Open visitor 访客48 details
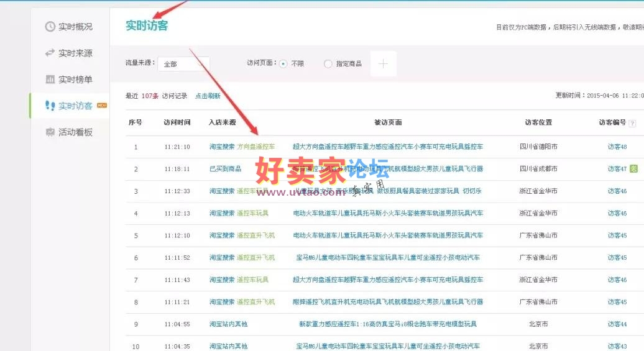Image resolution: width=644 pixels, height=351 pixels. click(x=617, y=147)
